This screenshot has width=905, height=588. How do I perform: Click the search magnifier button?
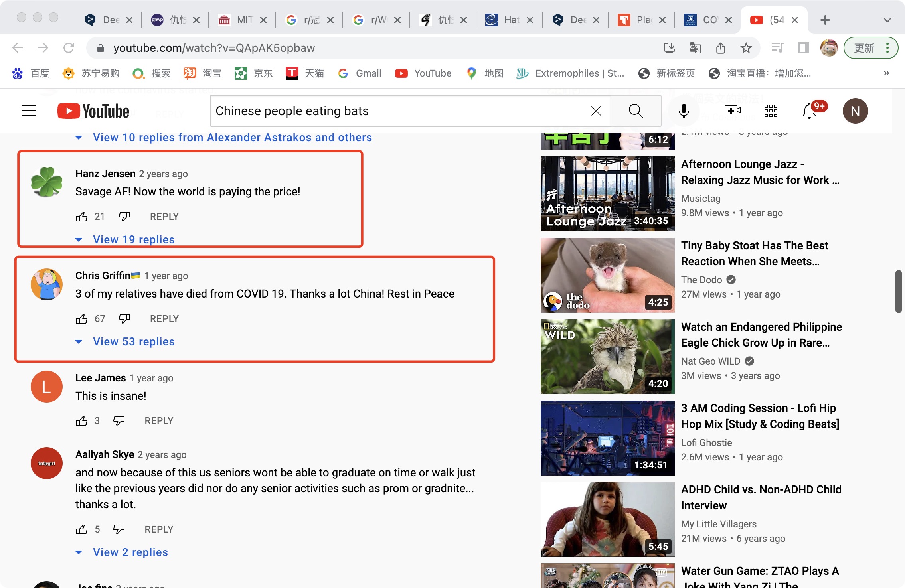click(636, 111)
